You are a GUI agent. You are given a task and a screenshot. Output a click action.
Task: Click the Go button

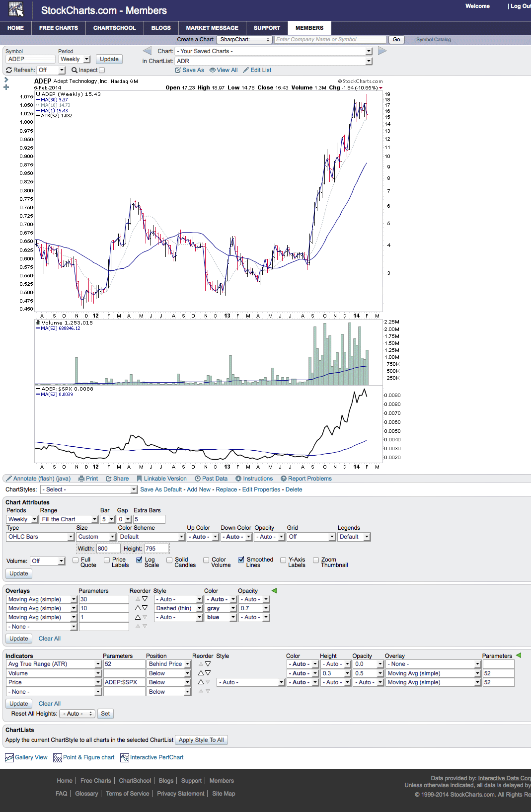[x=396, y=39]
